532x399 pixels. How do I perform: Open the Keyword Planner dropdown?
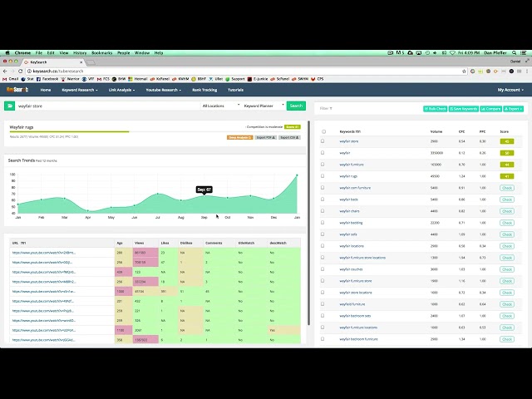(264, 106)
